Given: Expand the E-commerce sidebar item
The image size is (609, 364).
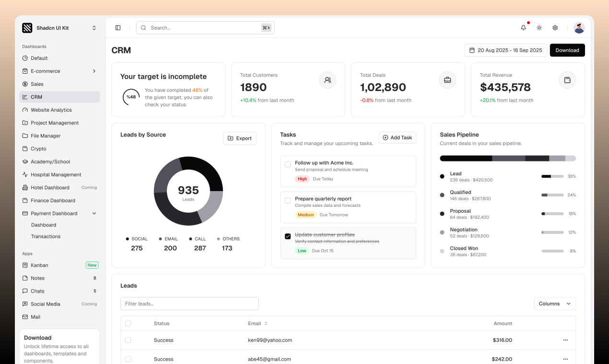Looking at the screenshot, I should pos(94,71).
